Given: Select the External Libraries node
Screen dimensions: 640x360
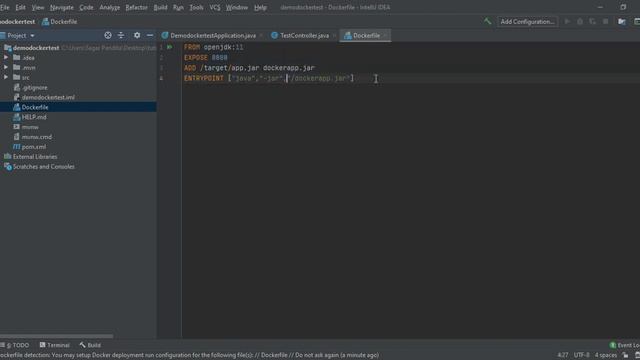Looking at the screenshot, I should [x=35, y=156].
